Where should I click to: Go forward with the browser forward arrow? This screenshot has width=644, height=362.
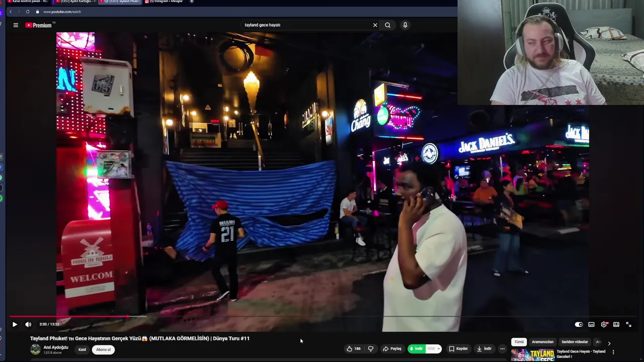[x=19, y=12]
